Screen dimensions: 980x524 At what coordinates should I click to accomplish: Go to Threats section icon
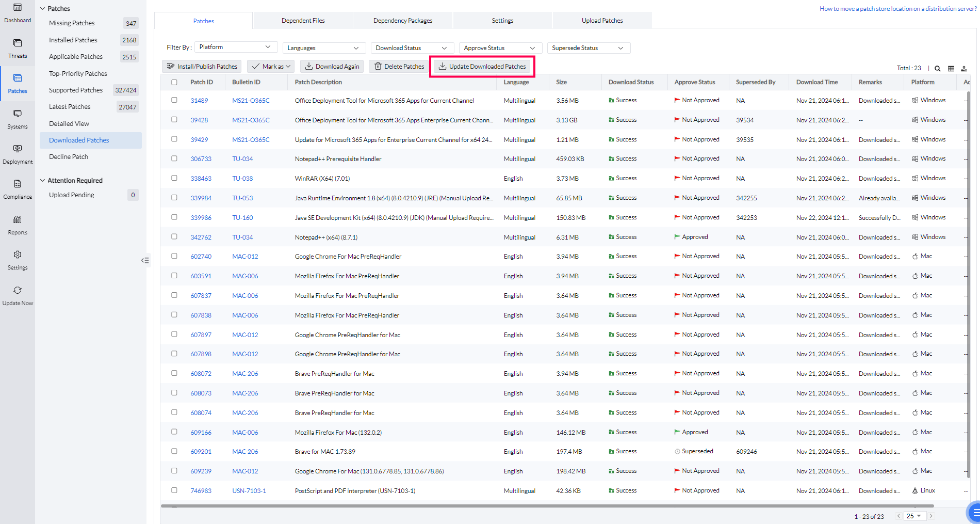click(18, 43)
